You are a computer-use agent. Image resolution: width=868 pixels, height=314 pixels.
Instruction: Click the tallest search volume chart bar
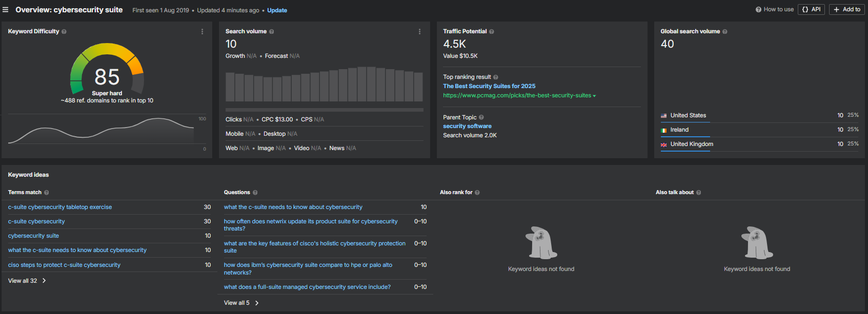coord(362,84)
